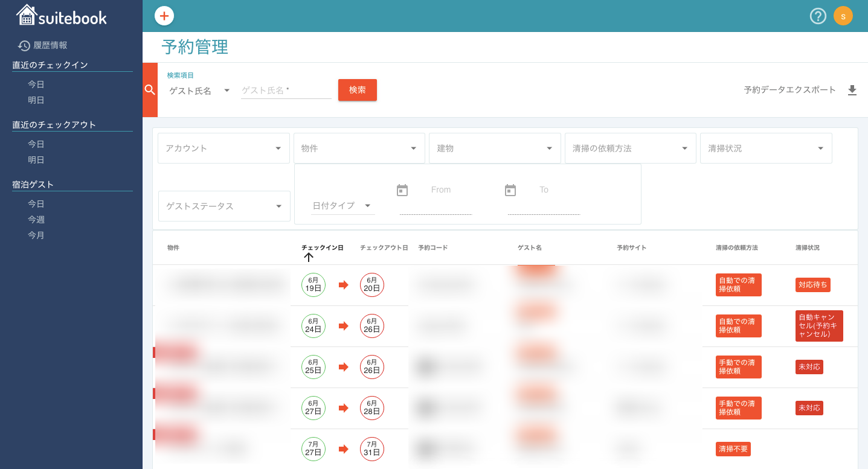This screenshot has width=868, height=469.
Task: Click the arrow icon in 6月24日 row
Action: tap(344, 326)
